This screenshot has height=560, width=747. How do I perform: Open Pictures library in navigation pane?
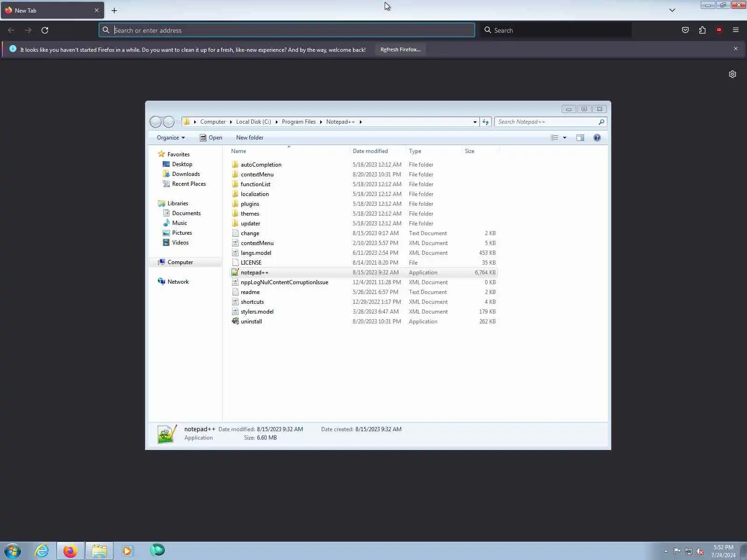(x=182, y=233)
